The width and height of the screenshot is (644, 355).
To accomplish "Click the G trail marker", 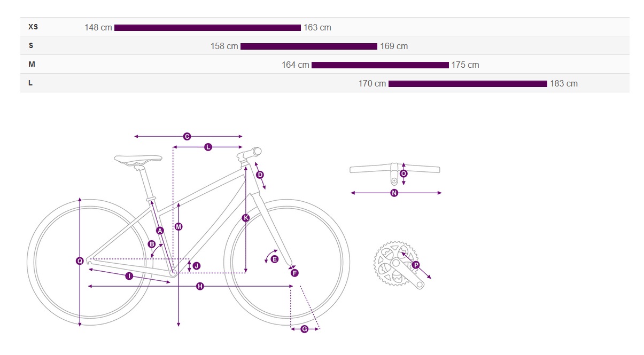I will [305, 329].
